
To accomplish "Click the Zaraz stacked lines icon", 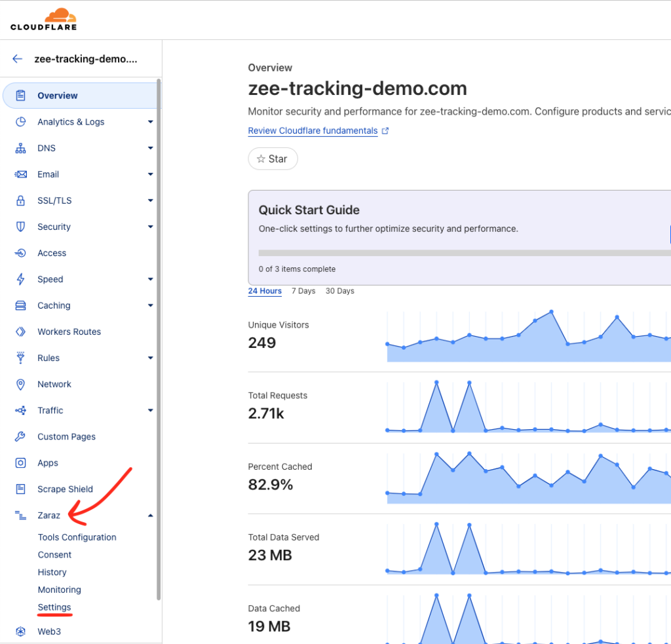I will click(20, 515).
